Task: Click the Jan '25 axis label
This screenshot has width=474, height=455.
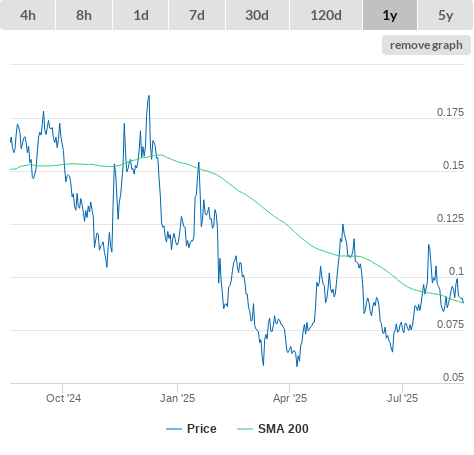Action: pyautogui.click(x=177, y=398)
